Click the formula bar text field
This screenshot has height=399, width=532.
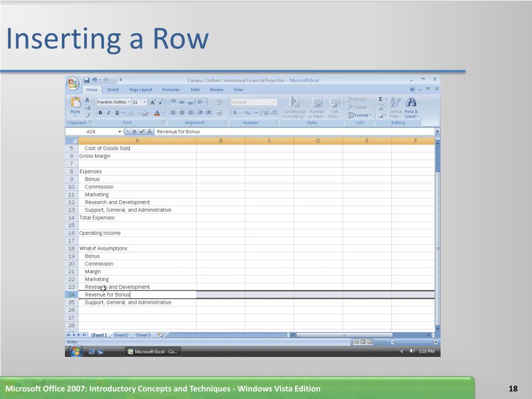[x=294, y=131]
